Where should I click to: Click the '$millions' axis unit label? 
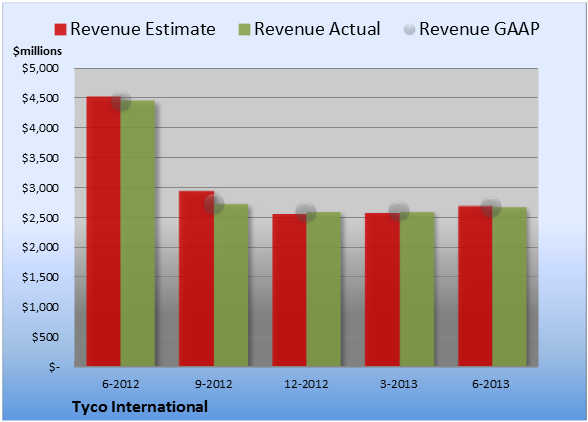click(x=37, y=51)
